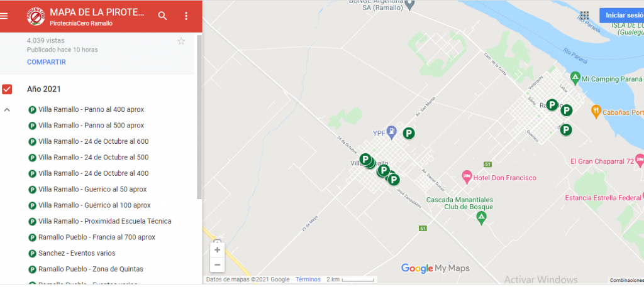Click Mi Camping Paraná campsite marker

click(x=575, y=77)
